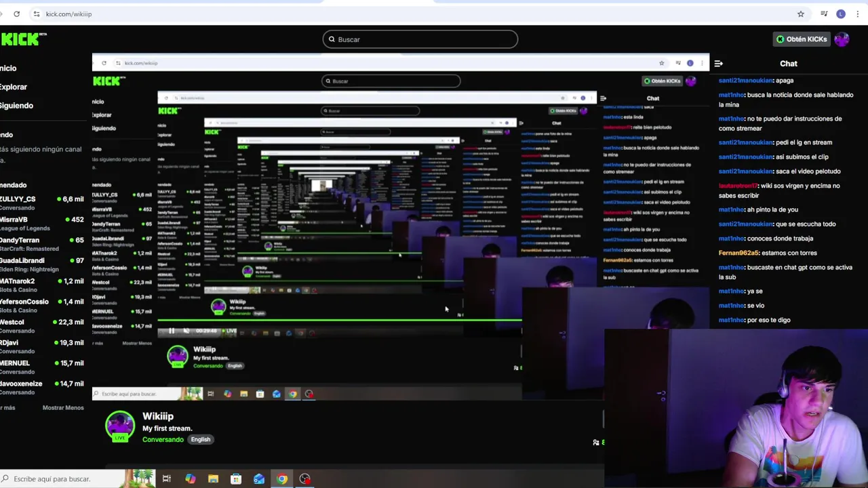Screen dimensions: 868x488
Task: Click the 'My first stream.' title
Action: (167, 428)
